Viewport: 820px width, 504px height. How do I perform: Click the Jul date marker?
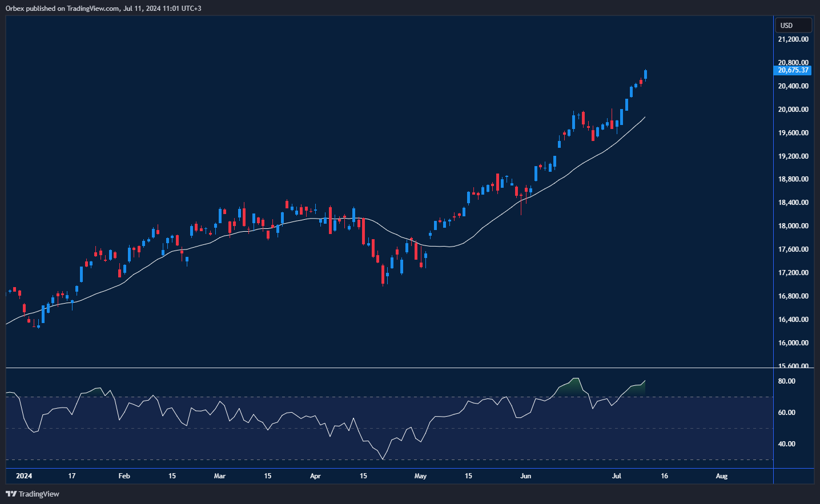[x=617, y=476]
